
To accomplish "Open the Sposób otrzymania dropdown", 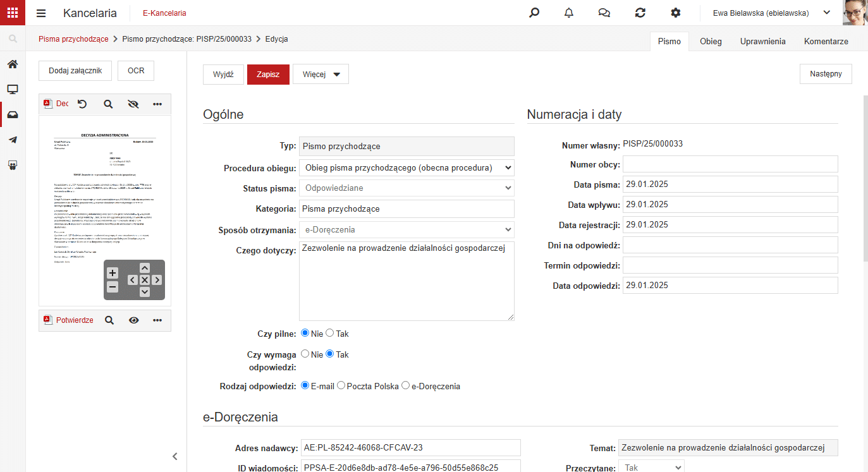I will tap(406, 229).
